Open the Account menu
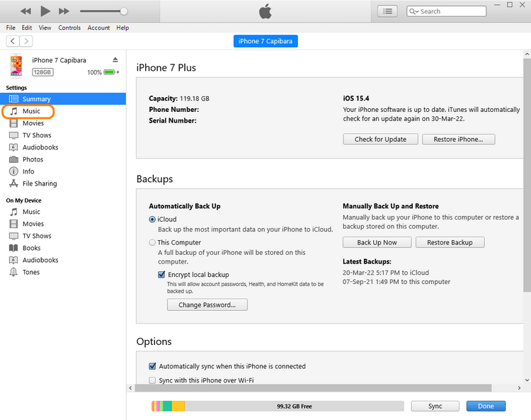 tap(98, 28)
